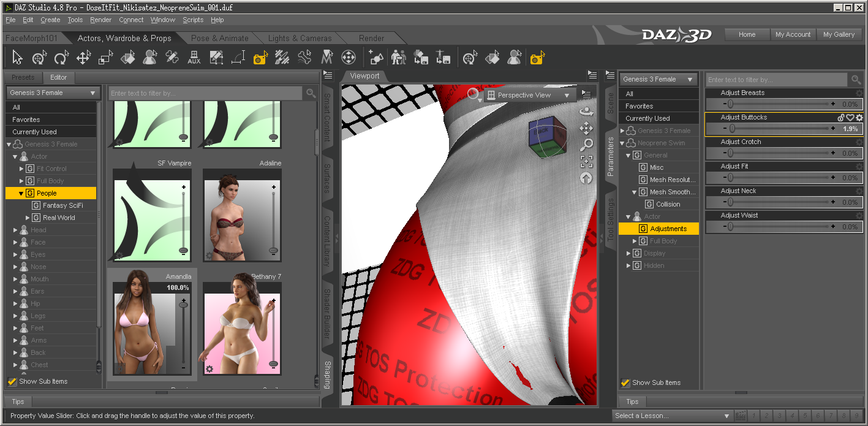Open the Genesis 3 Female dropdown in Parameters pane

click(x=659, y=79)
